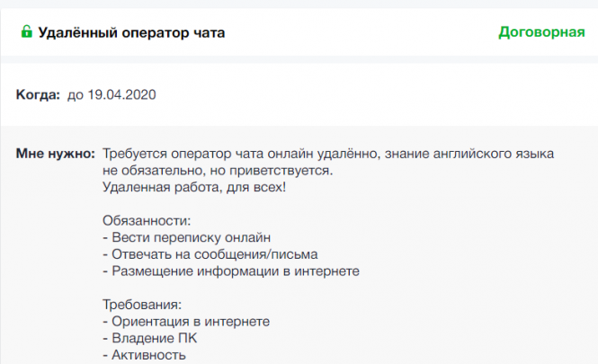
Task: Click the "Обязанности:" heading
Action: [x=147, y=221]
